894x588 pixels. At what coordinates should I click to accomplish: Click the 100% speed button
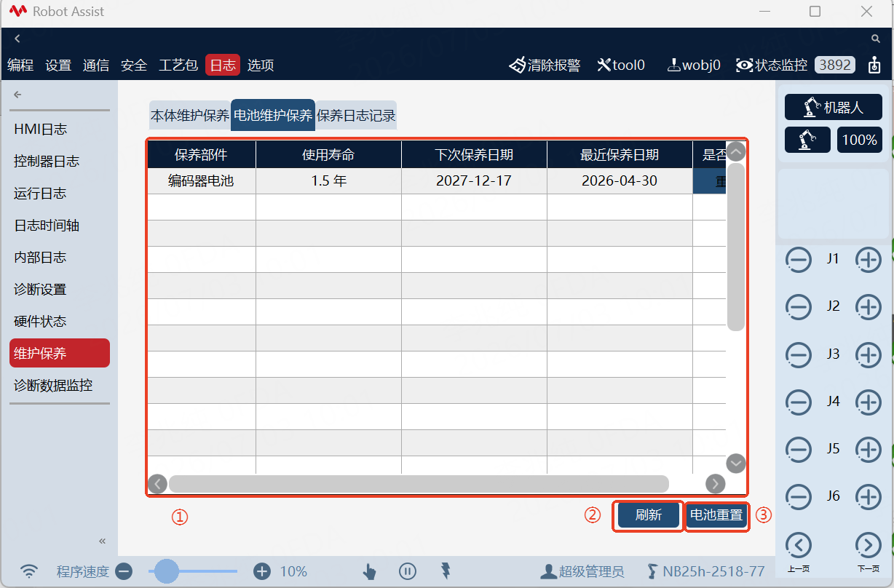860,140
